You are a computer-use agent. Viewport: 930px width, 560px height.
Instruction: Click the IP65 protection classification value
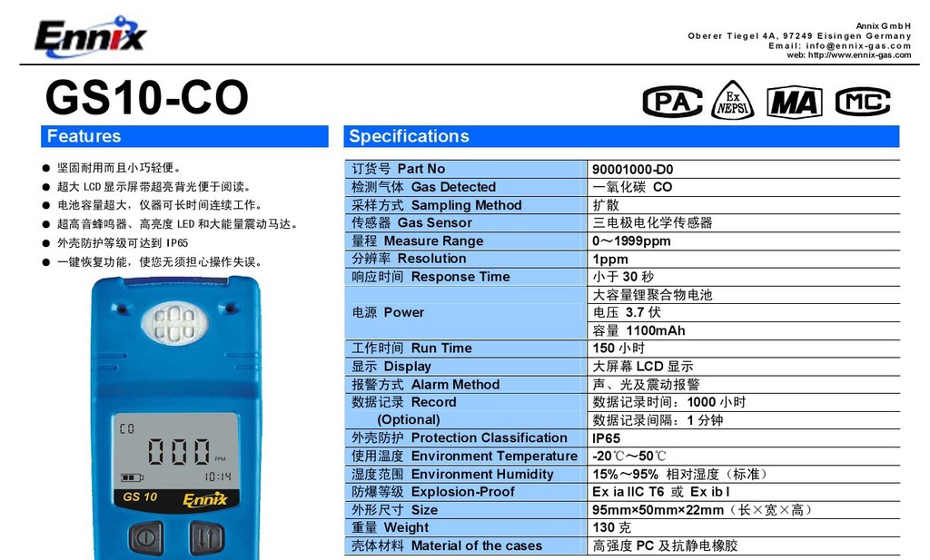point(606,437)
